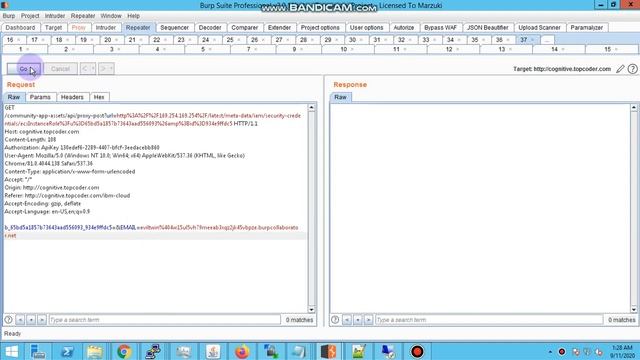Switch to the Decoder tab
The height and width of the screenshot is (360, 640).
[210, 27]
